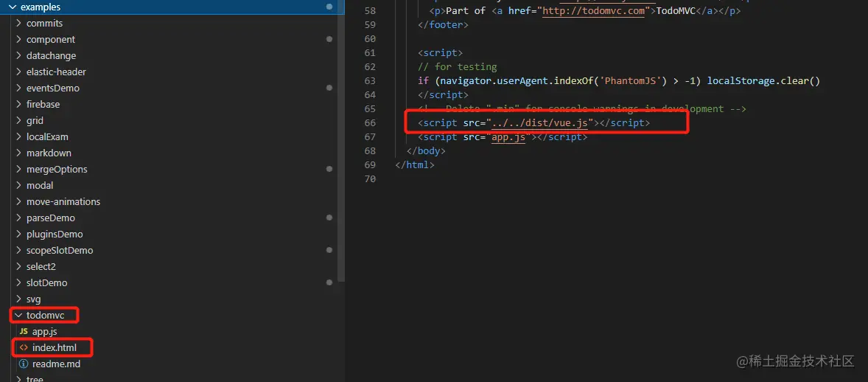Expand the eventsDemo folder chevron

point(19,88)
